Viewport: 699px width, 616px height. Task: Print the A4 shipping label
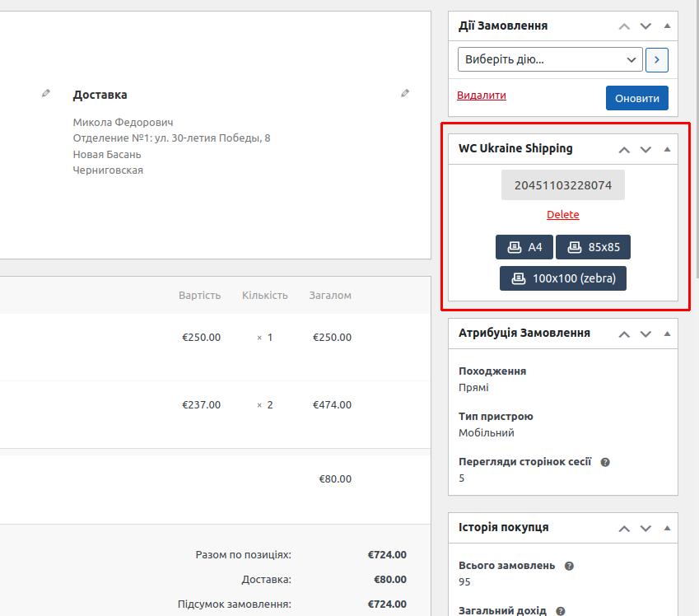pos(524,247)
